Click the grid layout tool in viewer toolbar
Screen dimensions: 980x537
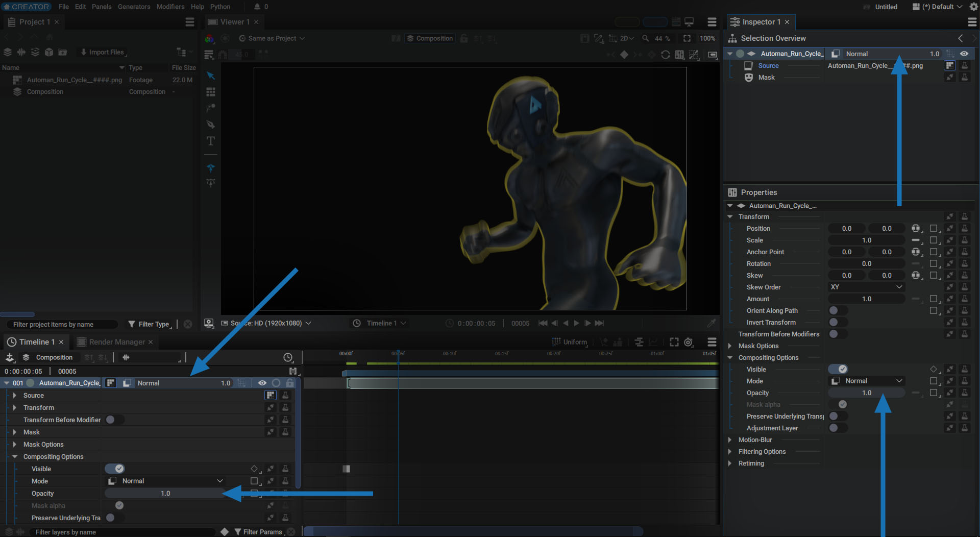(x=210, y=92)
